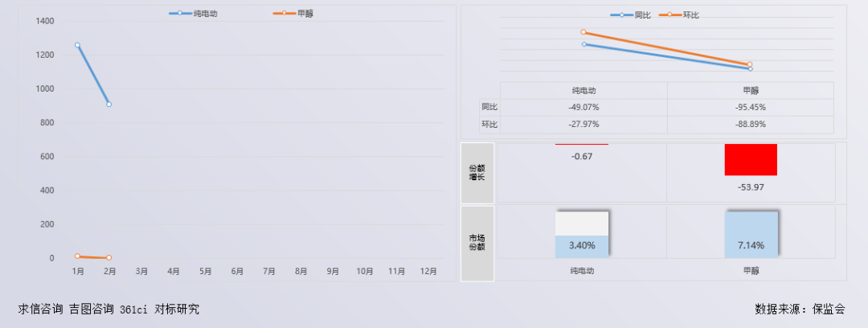Viewport: 868px width, 328px height.
Task: Click the 市场份额 side panel label
Action: click(477, 243)
